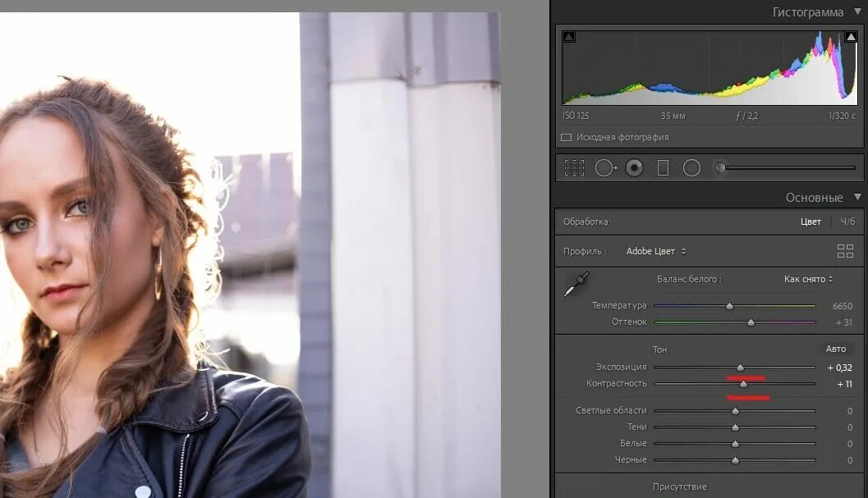The image size is (868, 498).
Task: Click the 35 мм focal length readout
Action: 673,117
